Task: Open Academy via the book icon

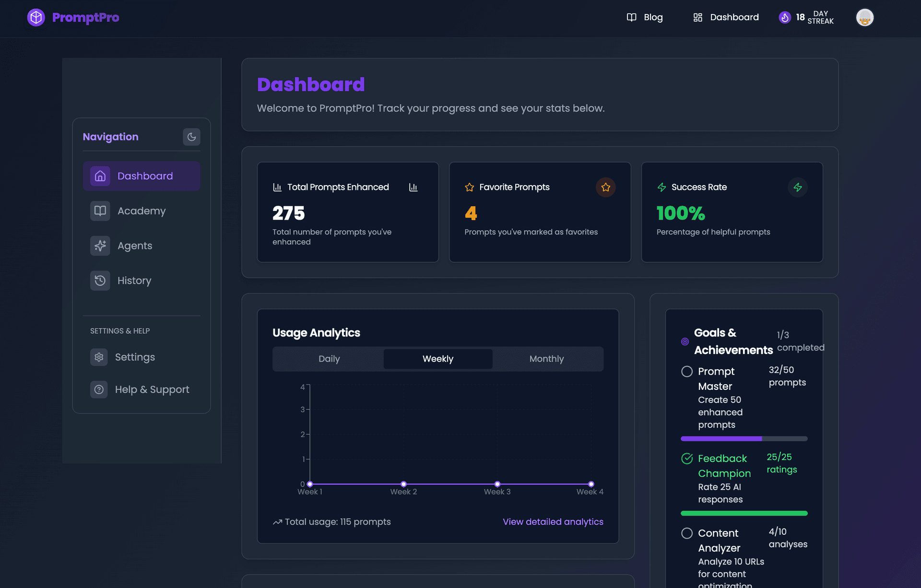Action: pos(100,211)
